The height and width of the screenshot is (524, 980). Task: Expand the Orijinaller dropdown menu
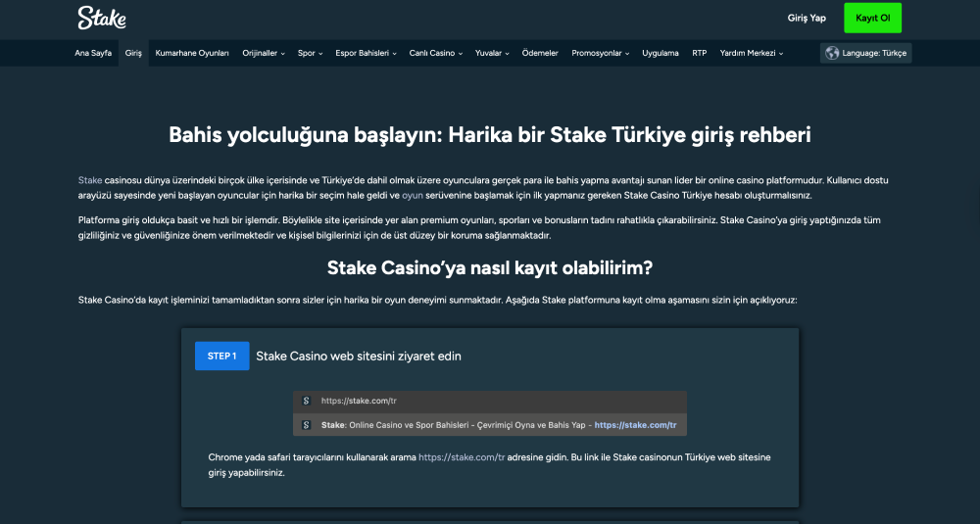coord(264,53)
